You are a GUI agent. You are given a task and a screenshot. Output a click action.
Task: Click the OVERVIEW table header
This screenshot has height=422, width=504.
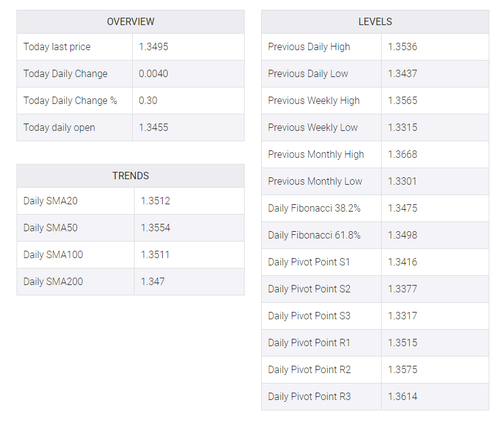130,21
